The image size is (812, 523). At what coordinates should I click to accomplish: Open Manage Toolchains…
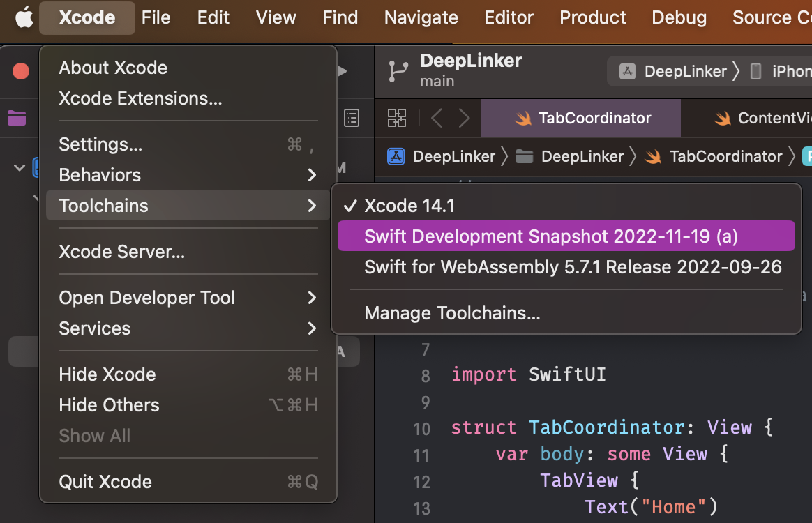click(566, 313)
